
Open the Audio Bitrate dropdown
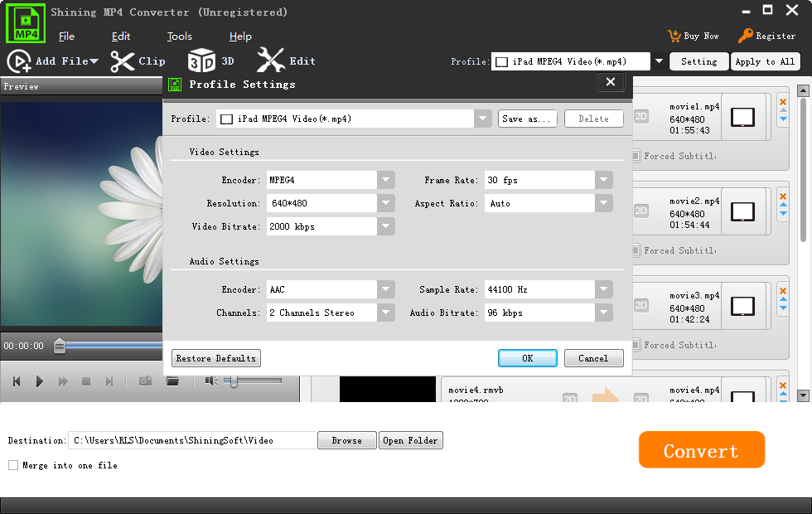(604, 313)
